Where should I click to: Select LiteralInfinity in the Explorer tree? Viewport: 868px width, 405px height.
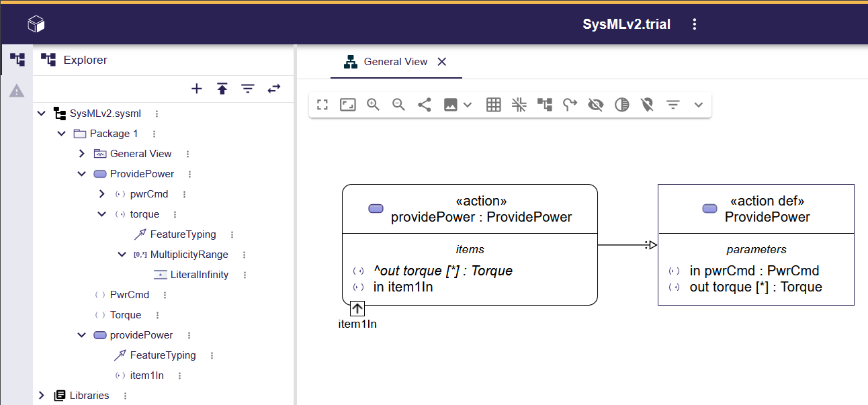[199, 275]
